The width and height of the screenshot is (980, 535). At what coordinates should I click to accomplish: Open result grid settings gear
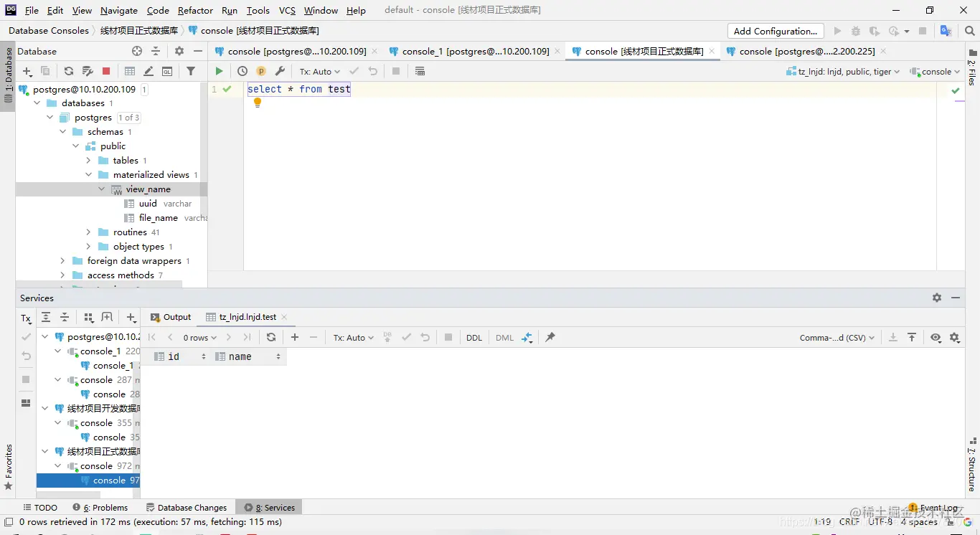[x=954, y=337]
